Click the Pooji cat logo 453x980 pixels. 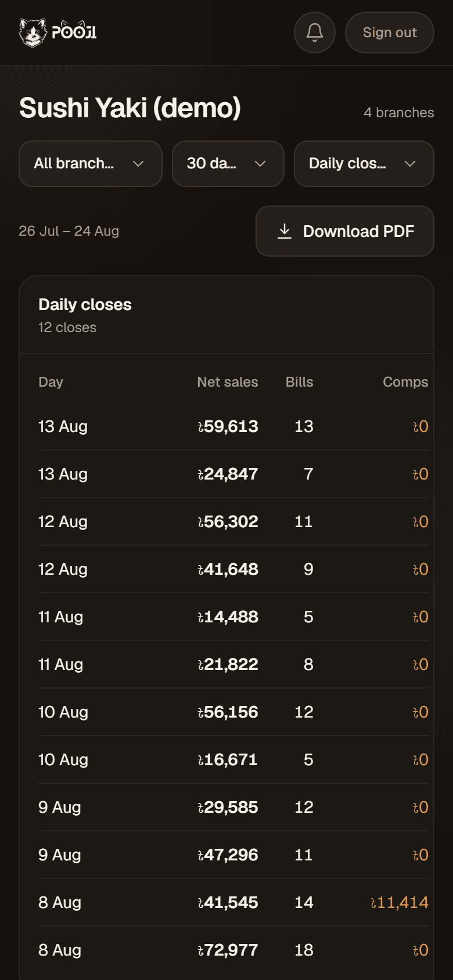pyautogui.click(x=57, y=33)
